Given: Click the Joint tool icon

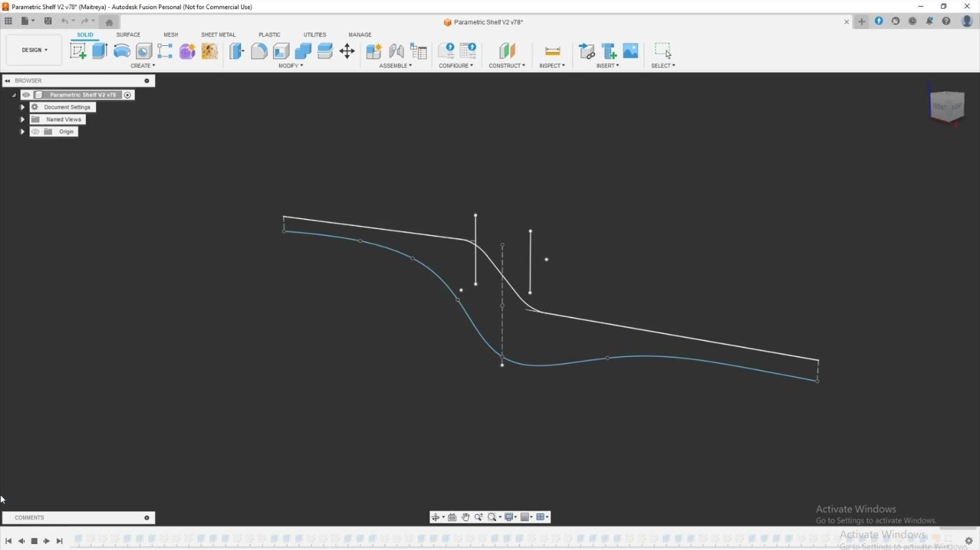Looking at the screenshot, I should (396, 51).
